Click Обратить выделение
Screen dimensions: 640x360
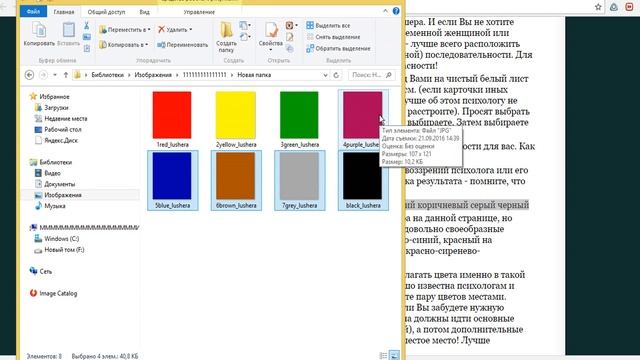(338, 48)
